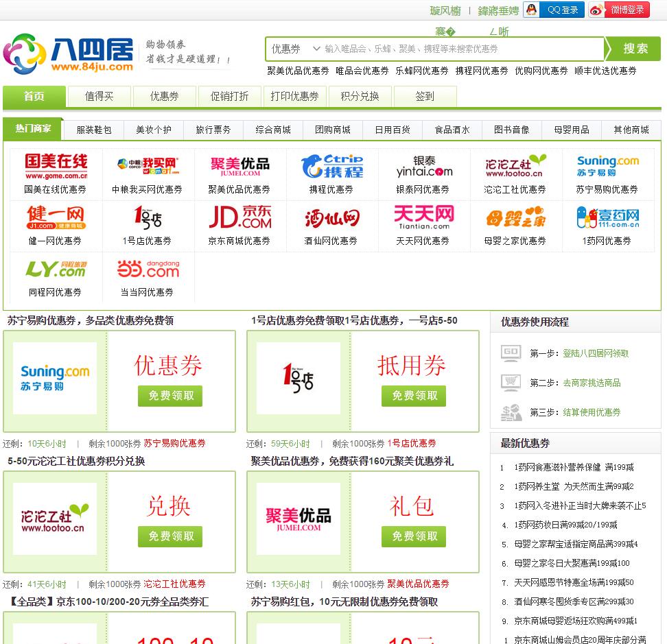The height and width of the screenshot is (644, 667).
Task: Open the Suning logo in coupon card
Action: [55, 378]
